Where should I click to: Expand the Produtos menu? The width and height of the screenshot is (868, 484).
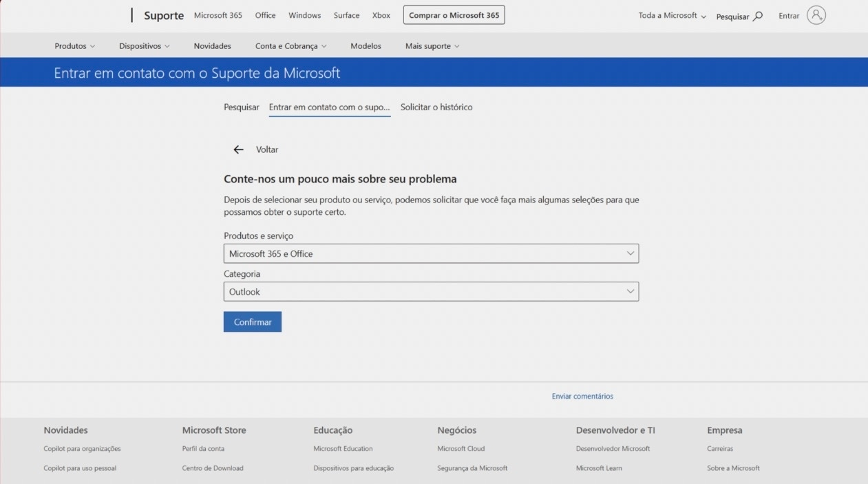click(x=74, y=46)
